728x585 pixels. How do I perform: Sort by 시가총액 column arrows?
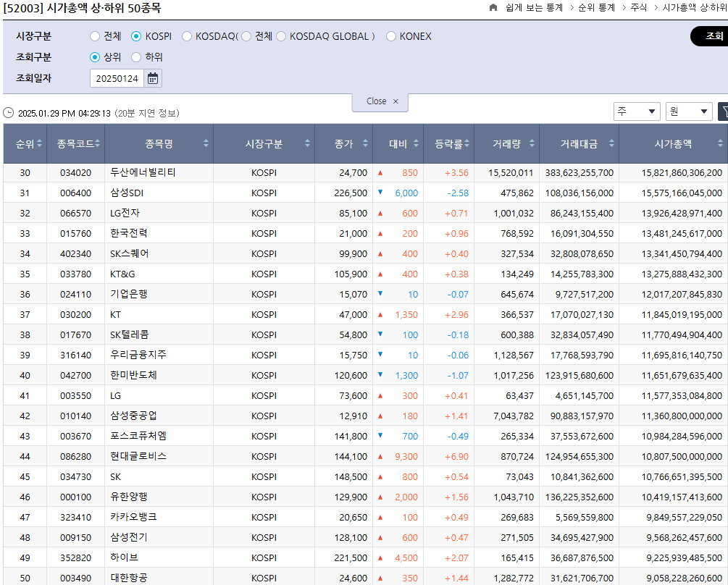[x=720, y=143]
